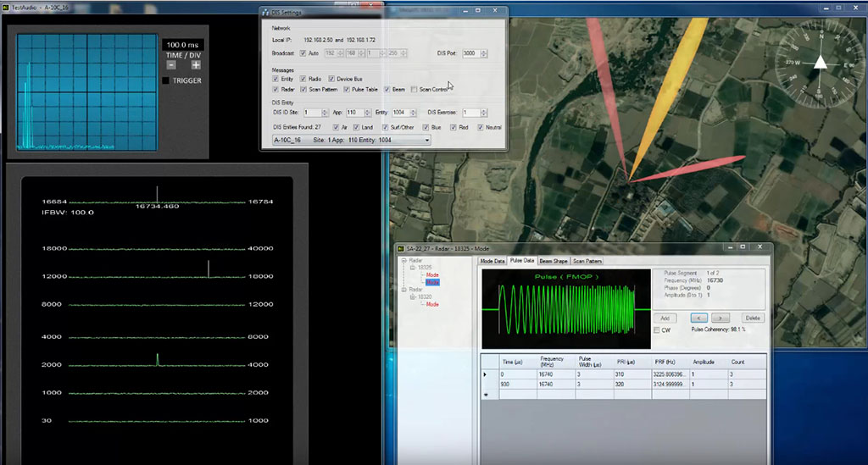868x465 pixels.
Task: Open the A-10C_16 entity dropdown
Action: tap(427, 141)
